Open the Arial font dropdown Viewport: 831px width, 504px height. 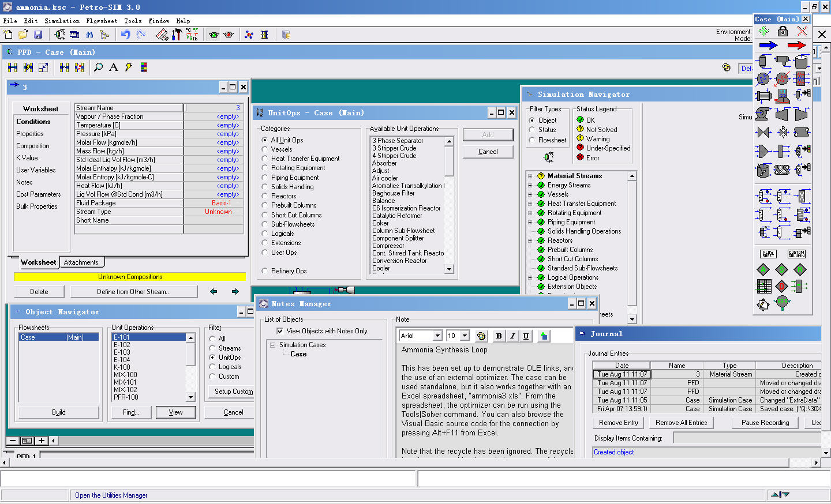click(437, 336)
